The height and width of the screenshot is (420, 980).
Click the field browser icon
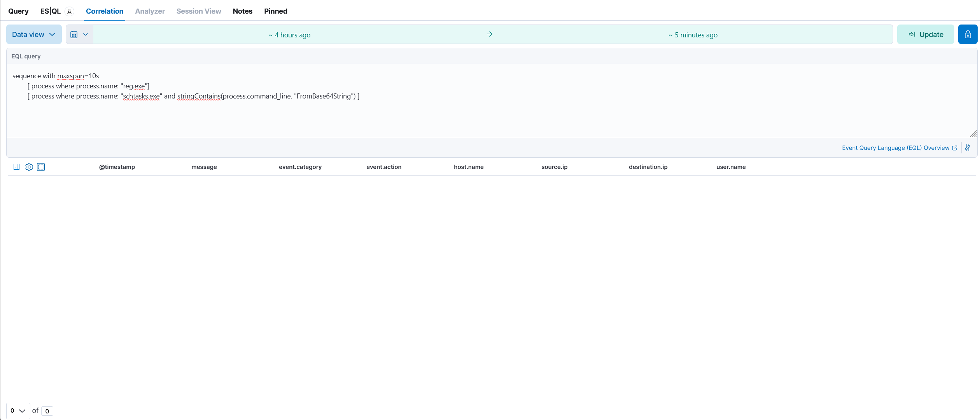16,167
